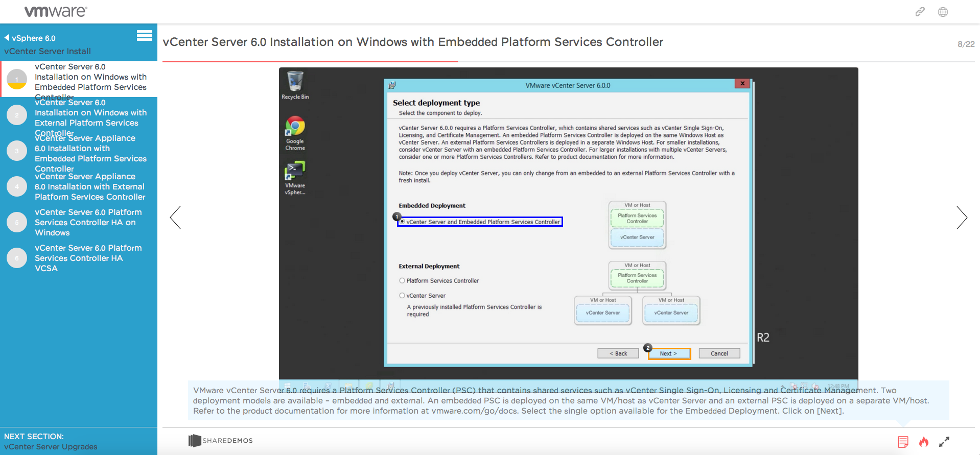Select step 1 circle in sidebar
The width and height of the screenshot is (980, 455).
[x=17, y=79]
